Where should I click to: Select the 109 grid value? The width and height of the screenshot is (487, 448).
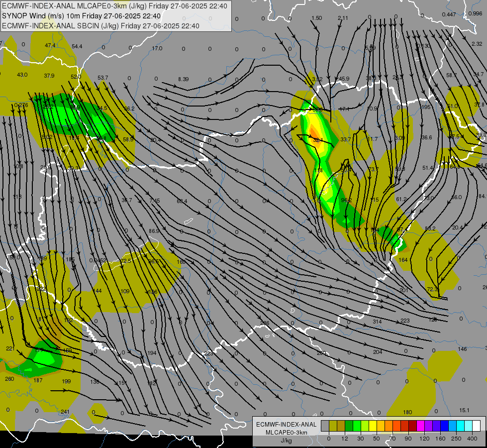[125, 291]
